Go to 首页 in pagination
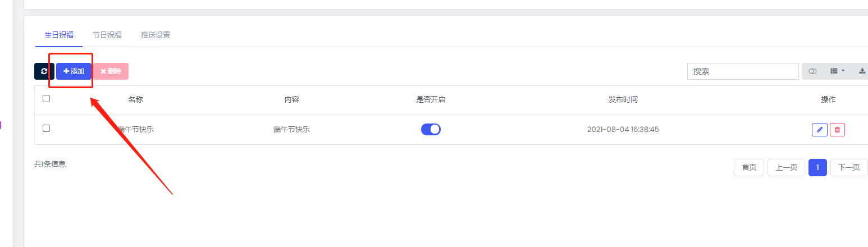The width and height of the screenshot is (868, 247). pos(749,167)
